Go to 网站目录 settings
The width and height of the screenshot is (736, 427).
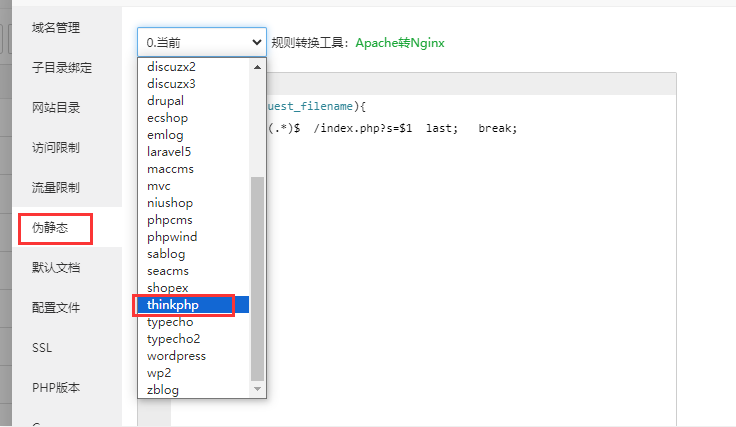[56, 108]
